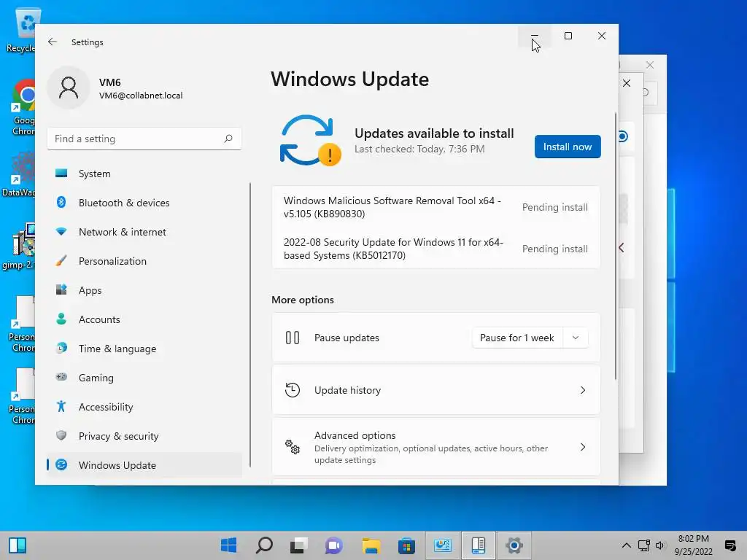Select the Recycle Bin desktop icon
This screenshot has width=747, height=560.
(x=21, y=31)
